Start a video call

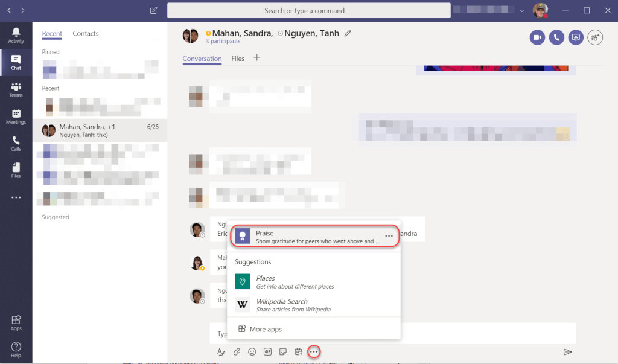tap(537, 37)
